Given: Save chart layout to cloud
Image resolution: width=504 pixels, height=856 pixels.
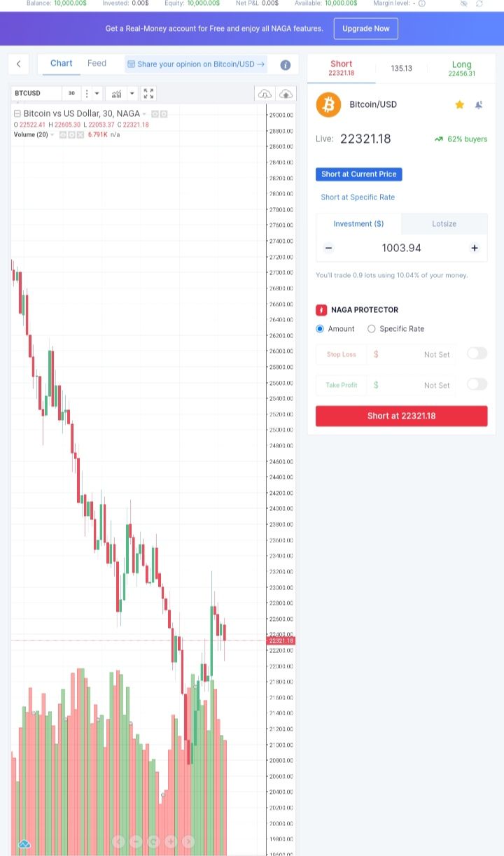Looking at the screenshot, I should (286, 93).
